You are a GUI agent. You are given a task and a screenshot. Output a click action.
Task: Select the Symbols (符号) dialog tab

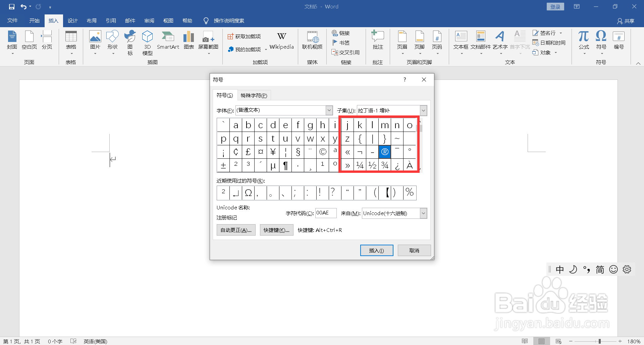pos(225,95)
